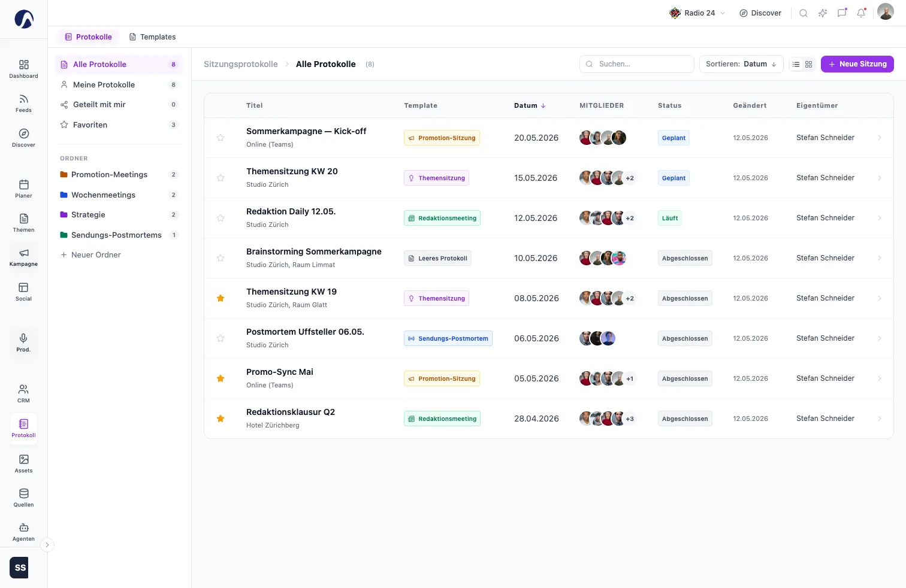
Task: Open Themensitzung KW 20 row chevron
Action: click(880, 178)
